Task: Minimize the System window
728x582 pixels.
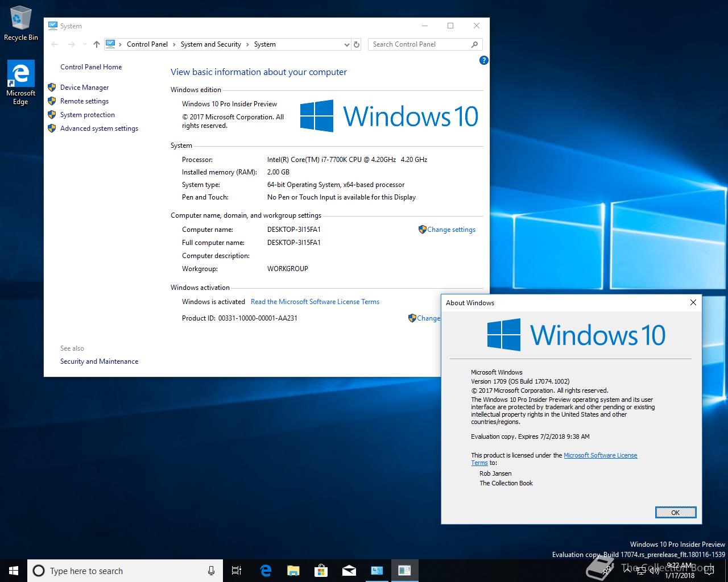Action: (x=425, y=26)
